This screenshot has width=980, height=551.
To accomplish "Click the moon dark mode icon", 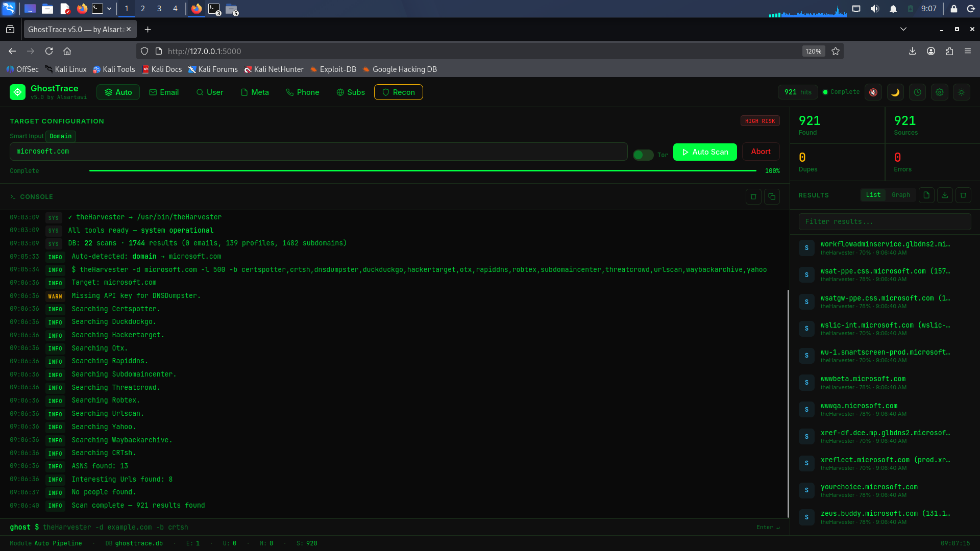I will click(895, 92).
